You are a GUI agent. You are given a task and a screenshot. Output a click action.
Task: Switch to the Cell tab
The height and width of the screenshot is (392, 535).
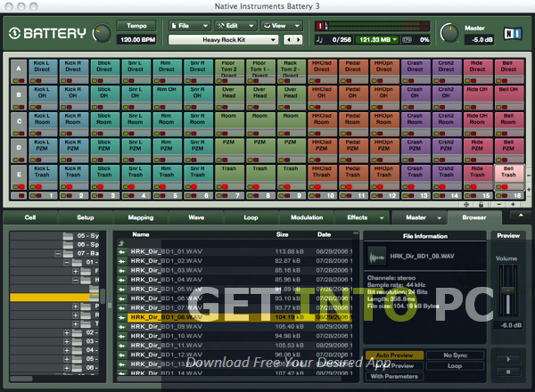30,217
